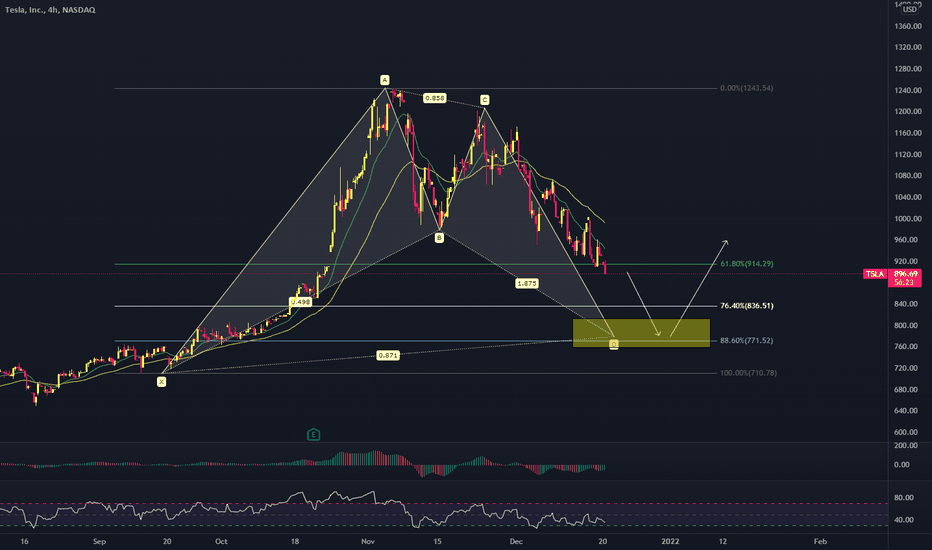932x550 pixels.
Task: Click price axis value 960.00
Action: [x=908, y=240]
